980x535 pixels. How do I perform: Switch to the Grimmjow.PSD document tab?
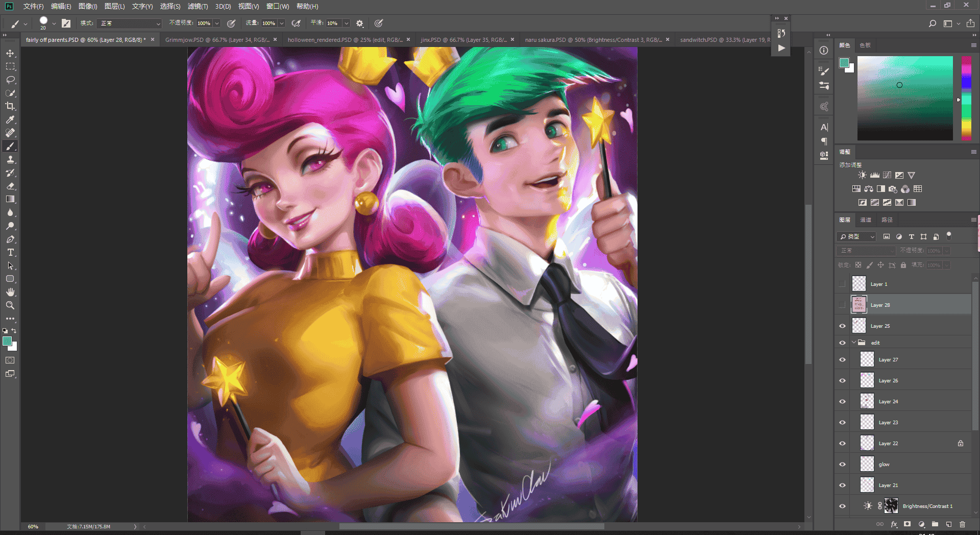[217, 39]
